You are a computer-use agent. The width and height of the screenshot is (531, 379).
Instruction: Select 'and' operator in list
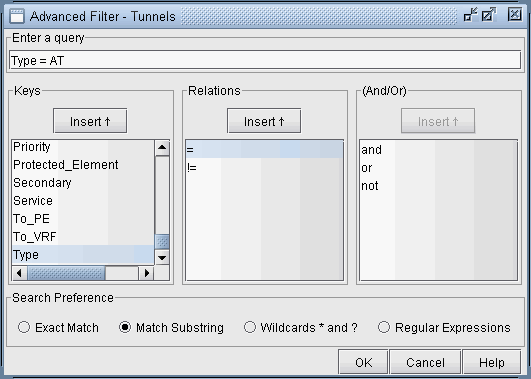click(x=438, y=150)
